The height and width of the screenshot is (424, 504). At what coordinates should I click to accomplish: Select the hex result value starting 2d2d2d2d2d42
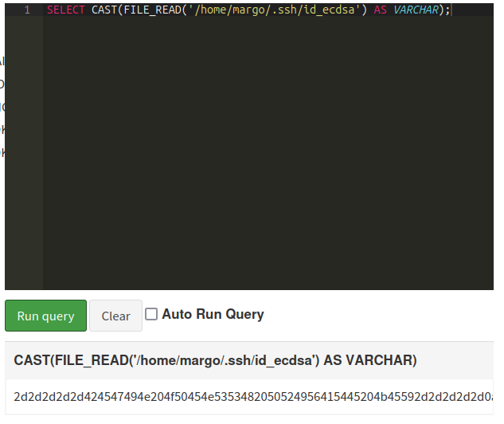[253, 397]
